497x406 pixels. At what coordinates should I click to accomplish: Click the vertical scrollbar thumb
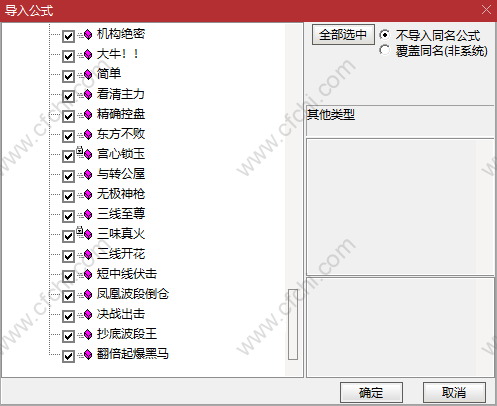(293, 324)
